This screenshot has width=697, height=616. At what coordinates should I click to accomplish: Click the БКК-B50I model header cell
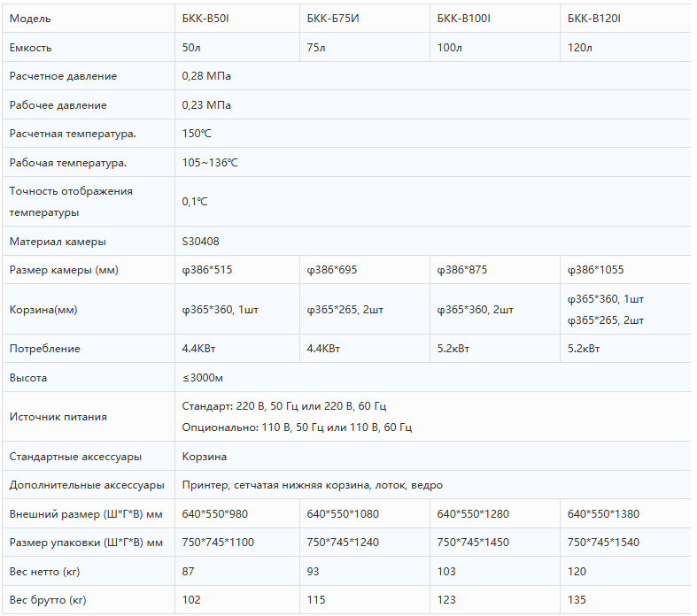[237, 19]
